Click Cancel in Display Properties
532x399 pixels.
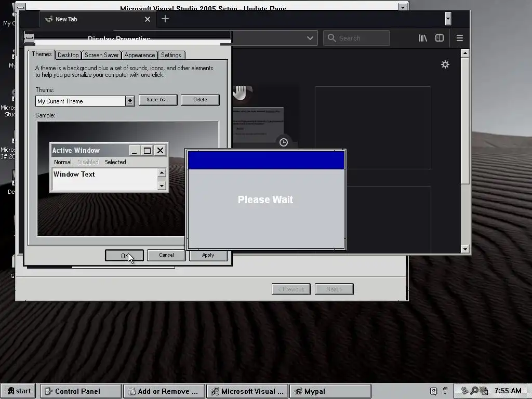click(166, 255)
